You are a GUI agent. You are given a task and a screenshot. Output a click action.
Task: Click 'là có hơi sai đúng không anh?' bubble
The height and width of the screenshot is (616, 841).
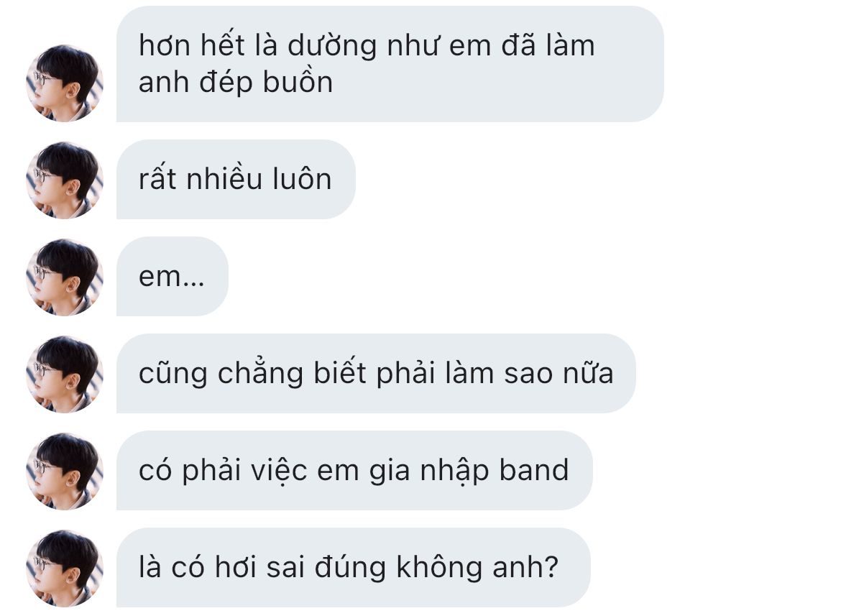[x=354, y=567]
